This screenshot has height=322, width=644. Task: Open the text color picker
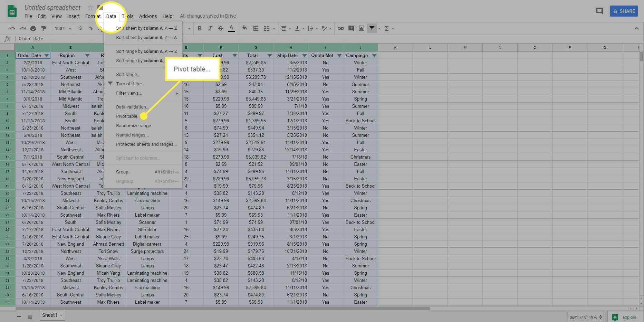point(231,28)
